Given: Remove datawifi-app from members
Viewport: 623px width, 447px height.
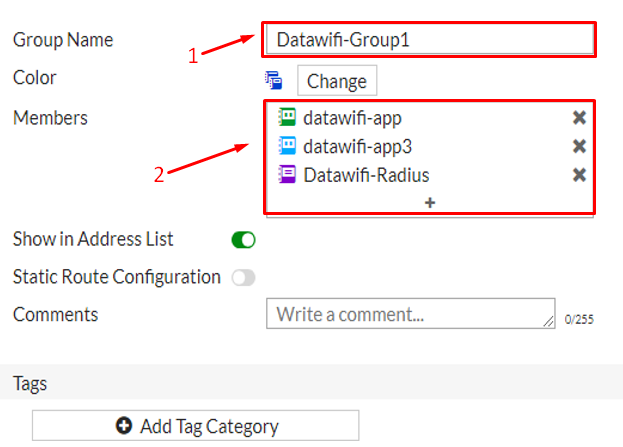Looking at the screenshot, I should point(579,118).
